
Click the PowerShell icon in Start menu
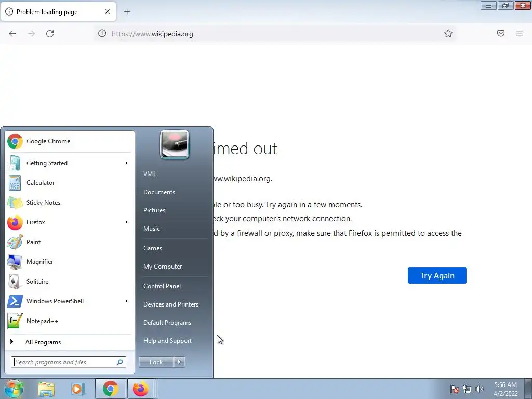pyautogui.click(x=15, y=301)
